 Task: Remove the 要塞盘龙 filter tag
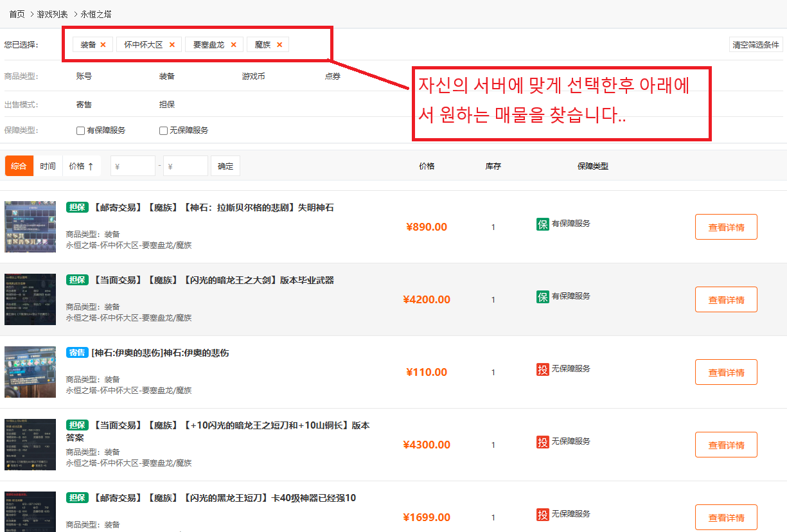[233, 45]
